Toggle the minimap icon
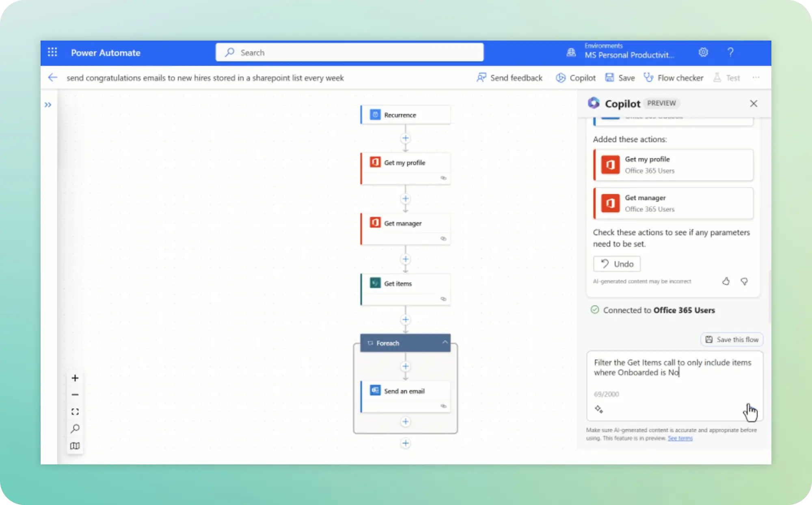Screen dimensions: 812x505 (x=75, y=446)
